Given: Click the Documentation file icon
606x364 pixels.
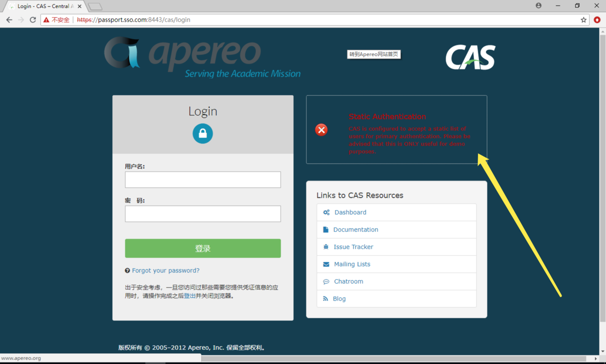Looking at the screenshot, I should [326, 230].
